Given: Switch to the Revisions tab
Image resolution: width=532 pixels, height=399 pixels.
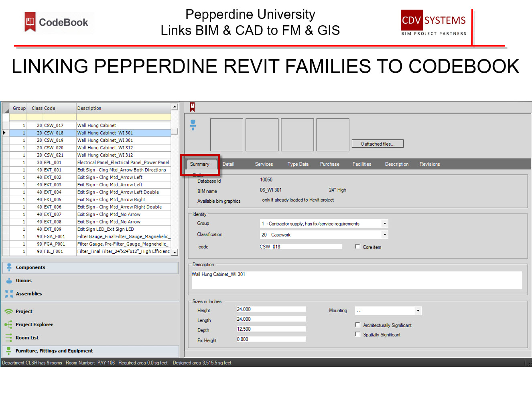Looking at the screenshot, I should [430, 164].
